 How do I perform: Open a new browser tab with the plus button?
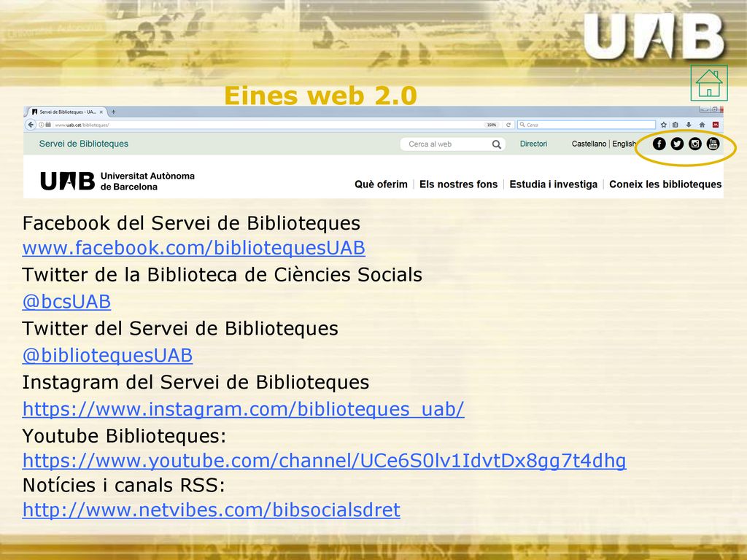(113, 112)
